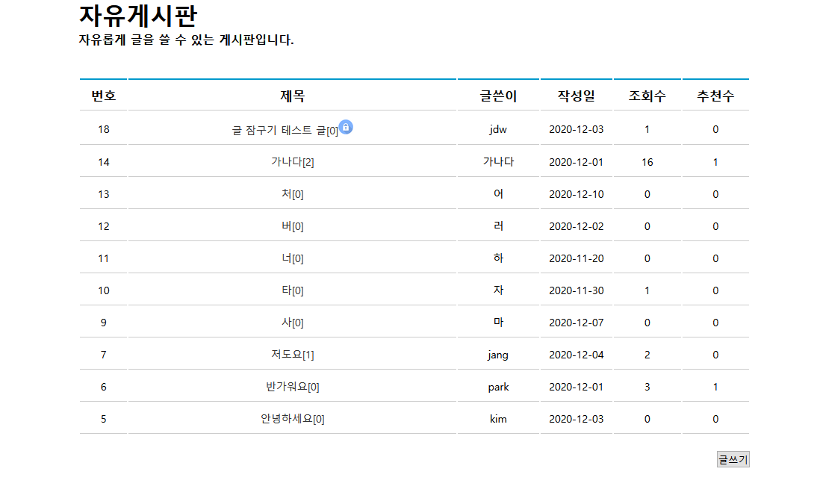Click date 2020-12-03 in row 5
Image resolution: width=814 pixels, height=504 pixels.
pos(577,419)
